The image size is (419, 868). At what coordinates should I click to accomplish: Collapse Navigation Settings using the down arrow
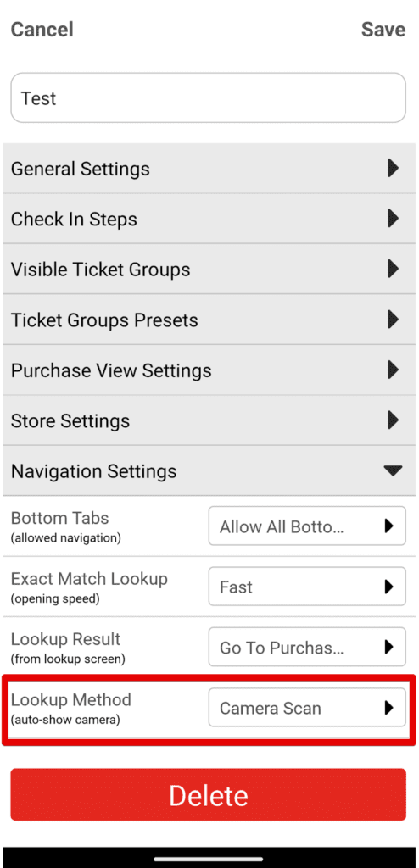pyautogui.click(x=393, y=470)
